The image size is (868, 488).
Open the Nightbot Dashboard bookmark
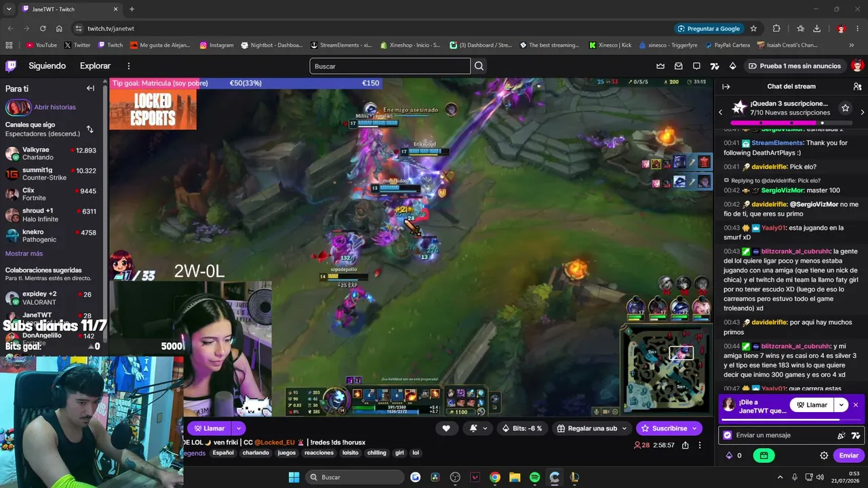point(272,45)
